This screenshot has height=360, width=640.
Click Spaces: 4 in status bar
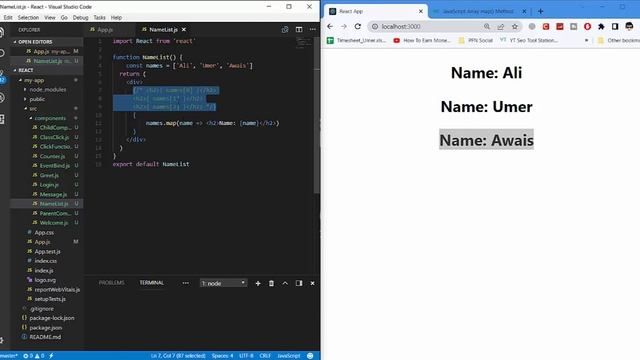click(222, 356)
